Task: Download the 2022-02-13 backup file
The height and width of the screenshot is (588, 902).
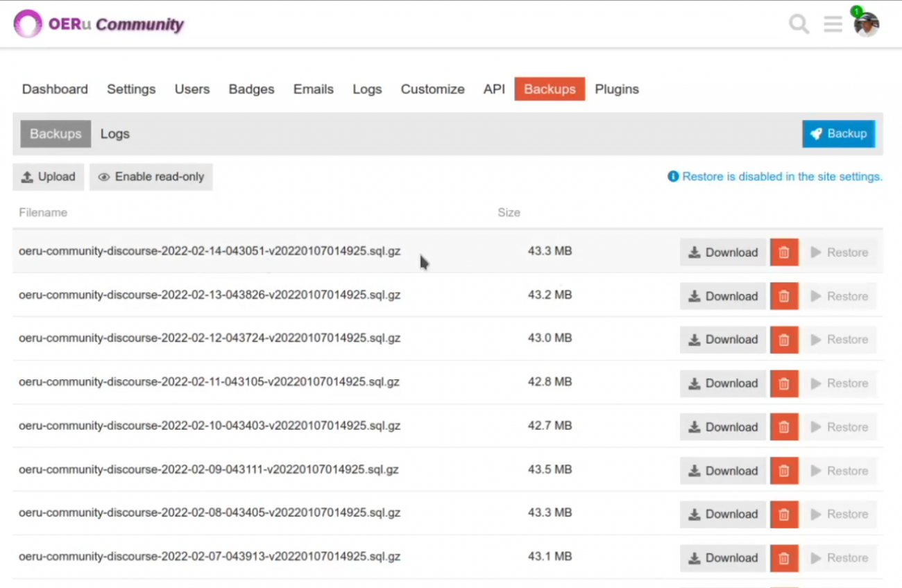Action: tap(723, 296)
